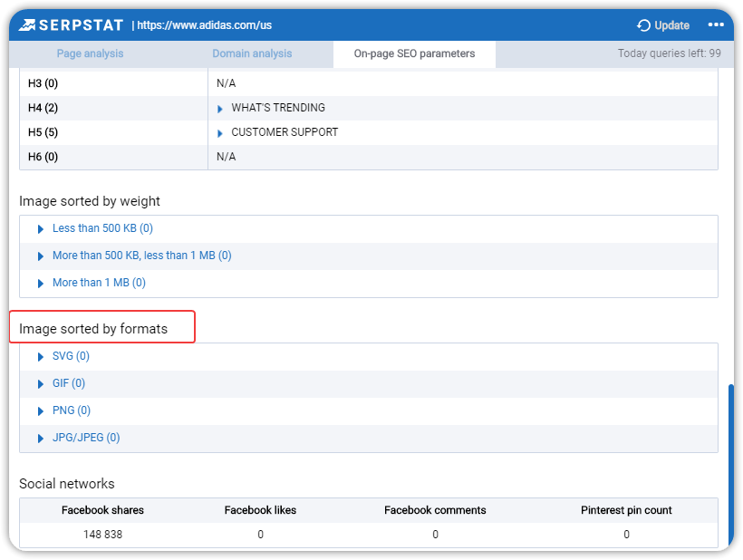The width and height of the screenshot is (743, 560).
Task: Open the Less than 500 KB (0) link
Action: click(102, 228)
